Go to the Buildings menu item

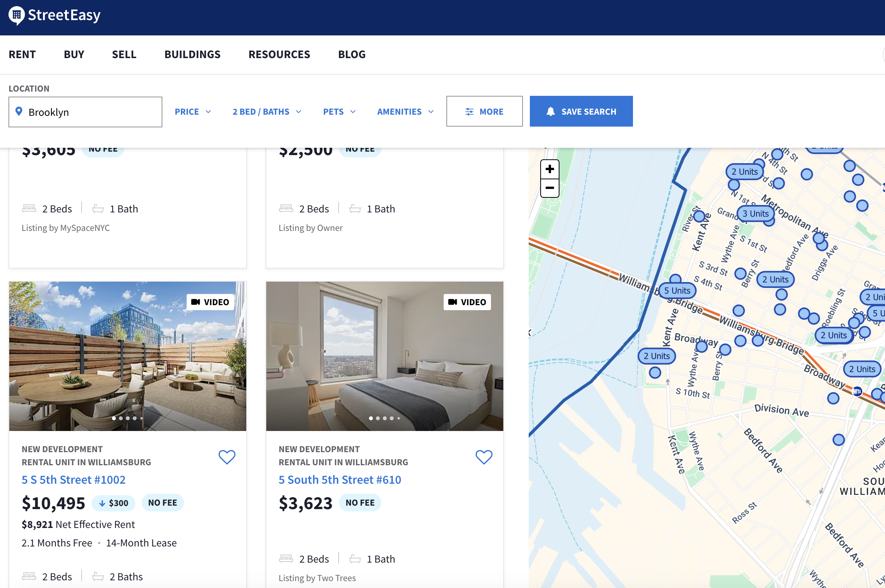tap(192, 54)
